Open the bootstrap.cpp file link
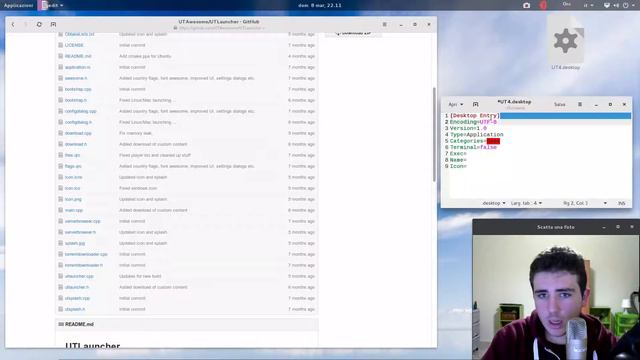This screenshot has height=360, width=640. (x=78, y=89)
